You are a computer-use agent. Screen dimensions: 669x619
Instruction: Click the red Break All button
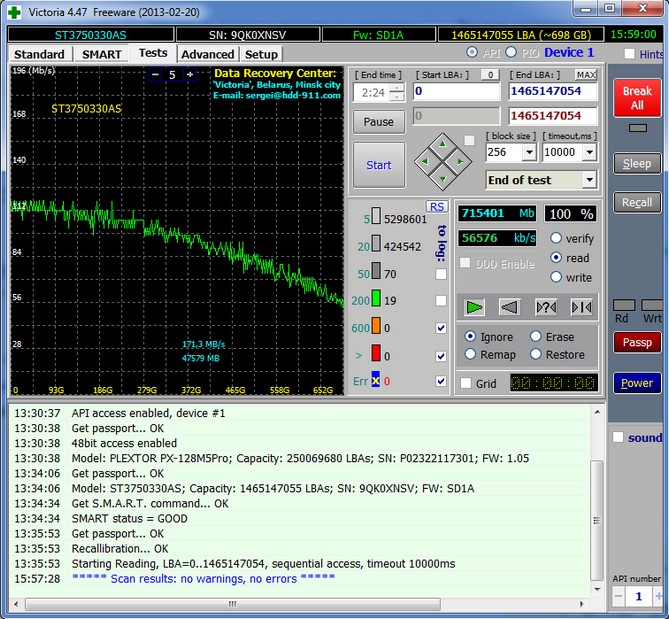(637, 98)
